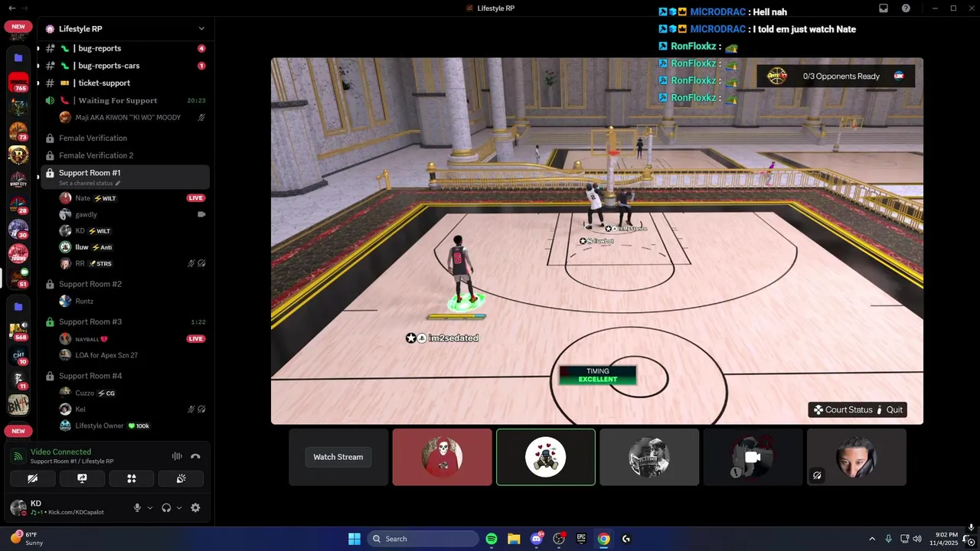This screenshot has width=980, height=551.
Task: Select 'LOA for Apex Szn 27' user
Action: pos(132,355)
